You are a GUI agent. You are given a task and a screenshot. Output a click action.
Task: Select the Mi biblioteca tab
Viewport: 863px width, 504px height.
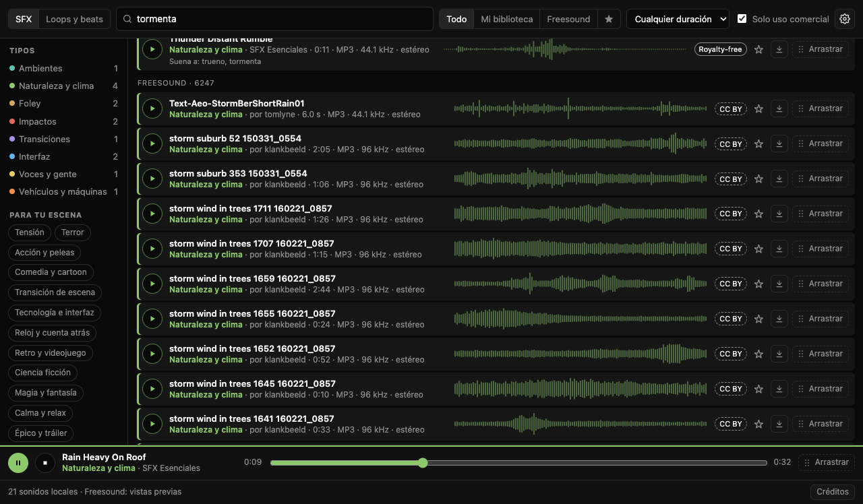tap(507, 19)
